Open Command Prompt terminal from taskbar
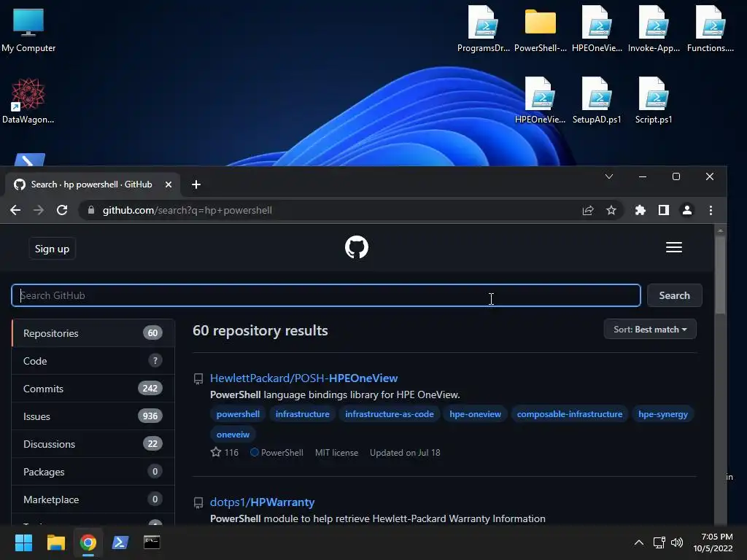Viewport: 747px width, 560px height. coord(152,542)
